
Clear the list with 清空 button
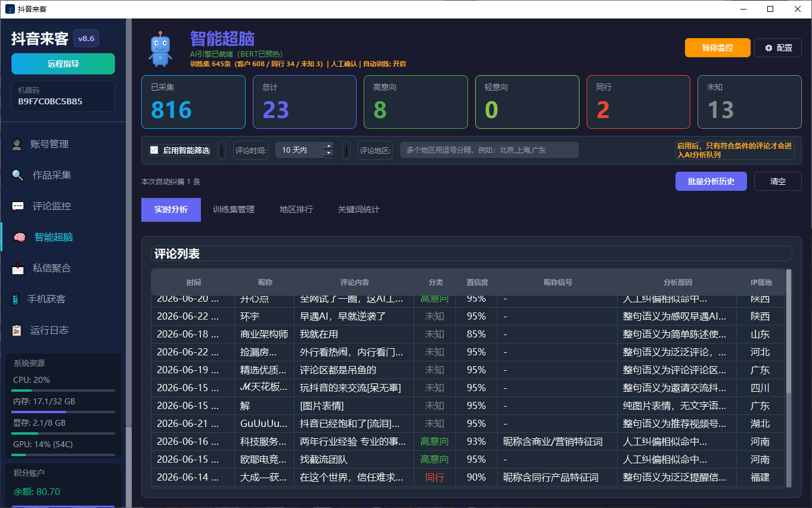click(x=778, y=181)
